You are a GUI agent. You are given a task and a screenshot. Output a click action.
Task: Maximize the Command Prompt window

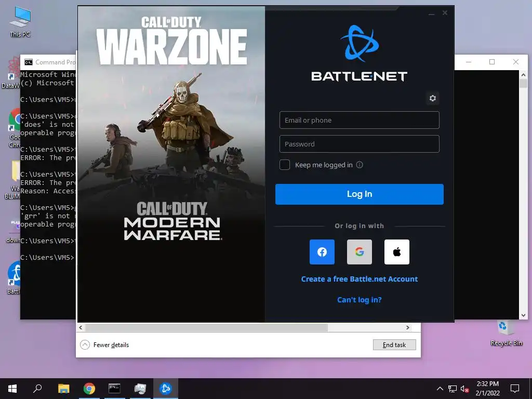[x=492, y=62]
